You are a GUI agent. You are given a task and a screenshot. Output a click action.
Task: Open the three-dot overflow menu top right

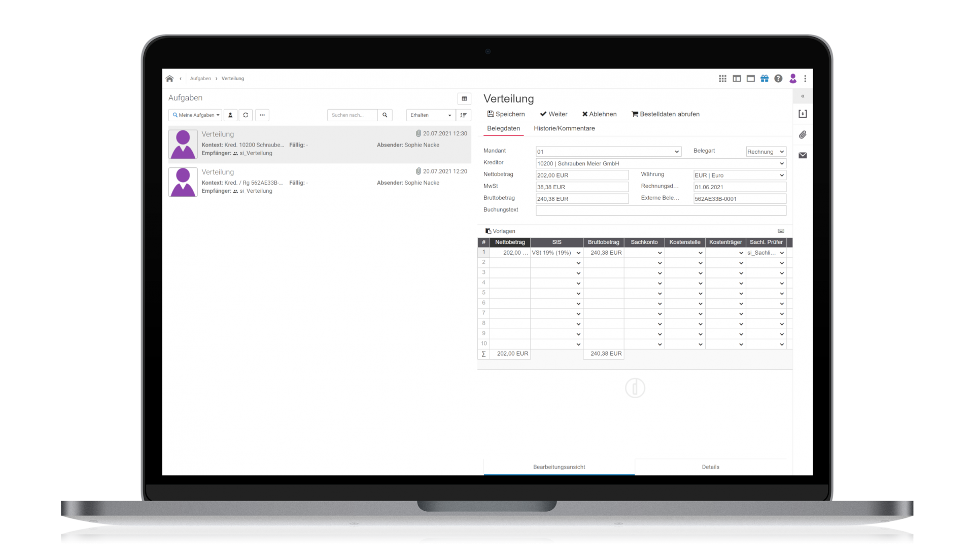pyautogui.click(x=806, y=79)
